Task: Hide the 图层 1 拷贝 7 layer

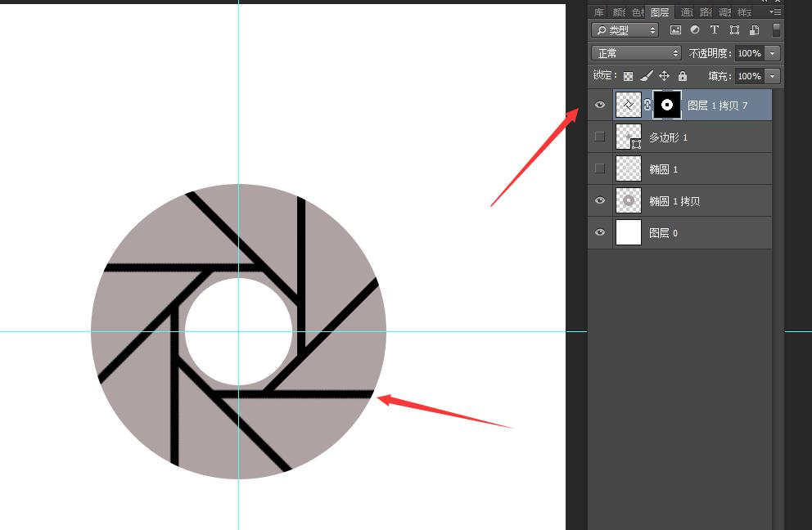Action: [x=600, y=105]
